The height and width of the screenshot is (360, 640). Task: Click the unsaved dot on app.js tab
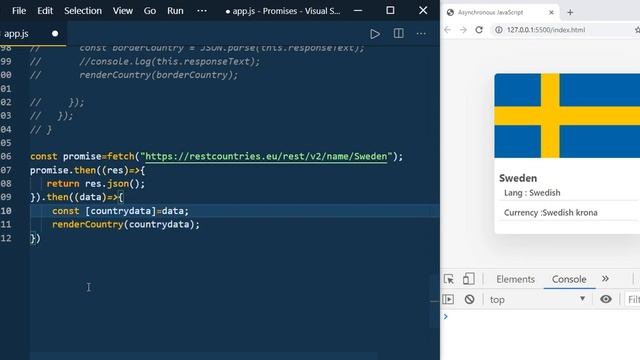pyautogui.click(x=55, y=33)
